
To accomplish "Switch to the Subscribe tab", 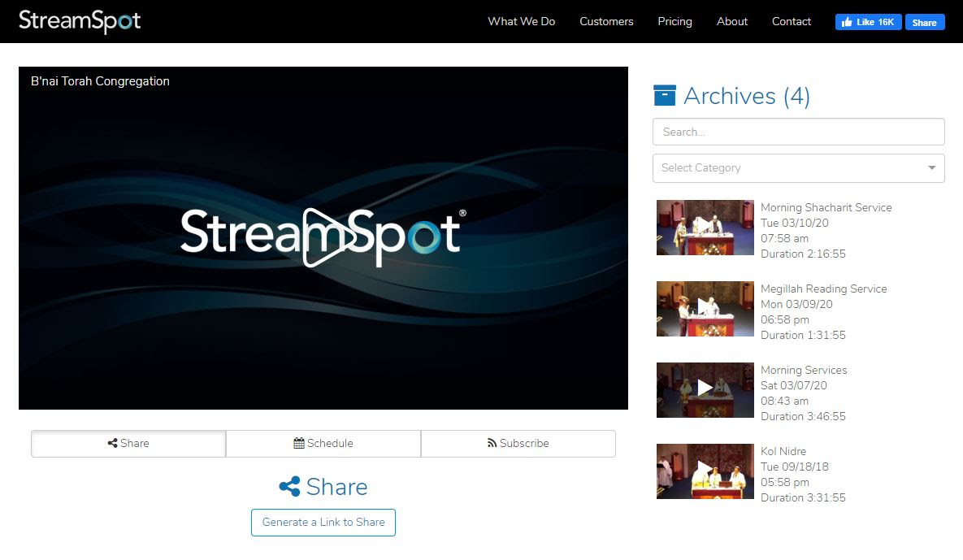I will pos(518,443).
